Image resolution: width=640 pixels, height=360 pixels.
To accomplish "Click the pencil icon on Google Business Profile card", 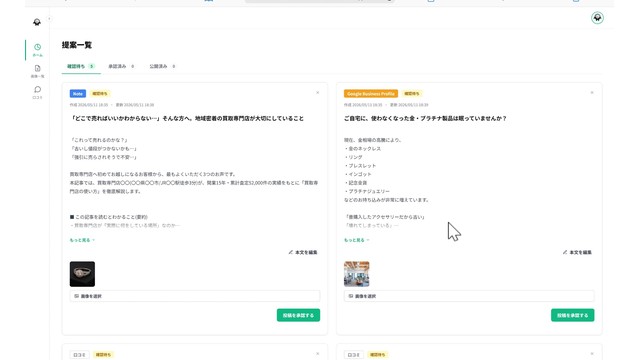I will pyautogui.click(x=565, y=252).
